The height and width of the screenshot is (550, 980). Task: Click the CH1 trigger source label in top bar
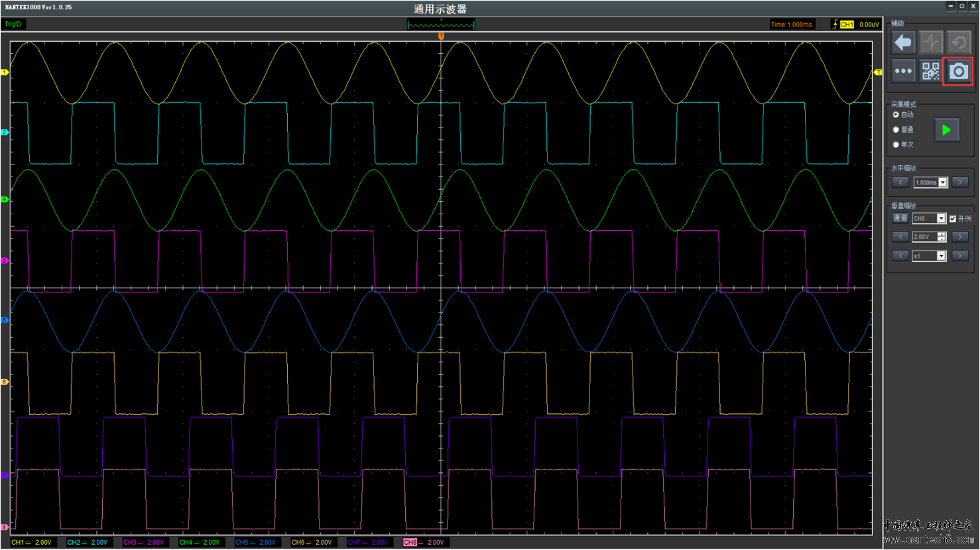847,25
